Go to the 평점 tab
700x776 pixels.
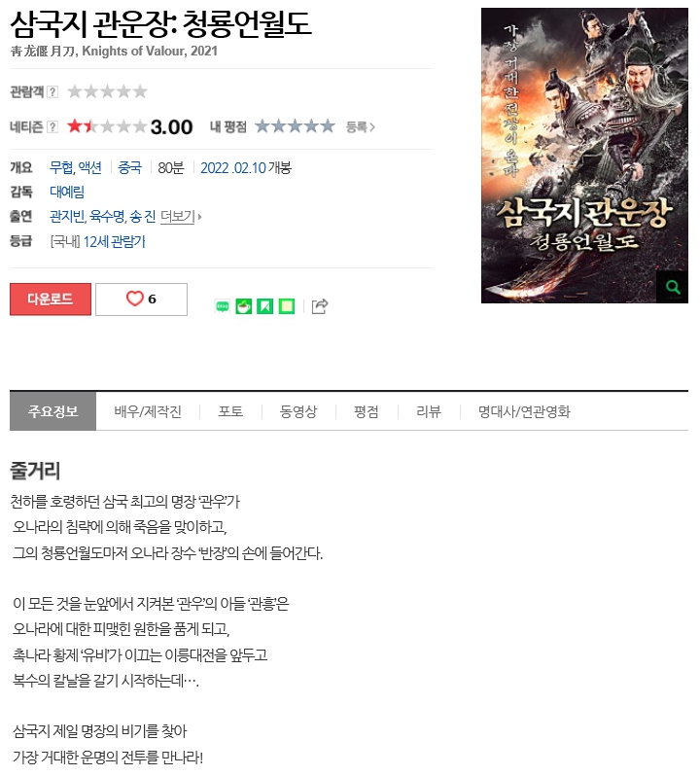point(367,411)
